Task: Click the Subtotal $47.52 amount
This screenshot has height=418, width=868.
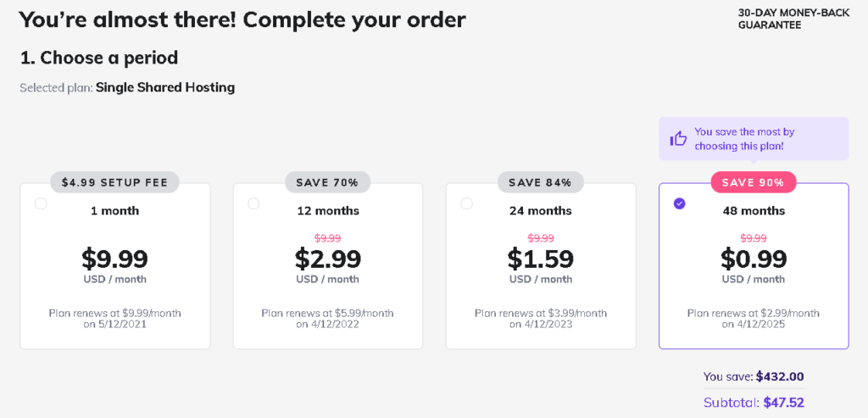Action: tap(783, 403)
